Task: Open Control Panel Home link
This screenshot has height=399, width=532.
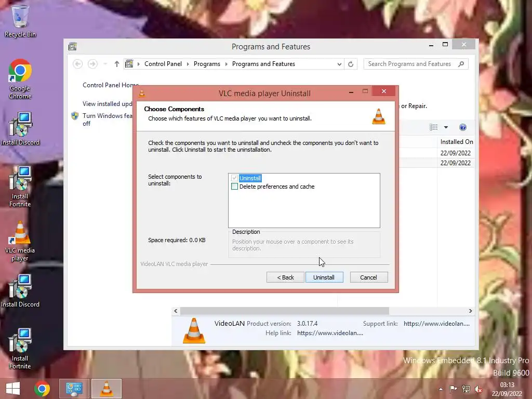Action: click(111, 85)
